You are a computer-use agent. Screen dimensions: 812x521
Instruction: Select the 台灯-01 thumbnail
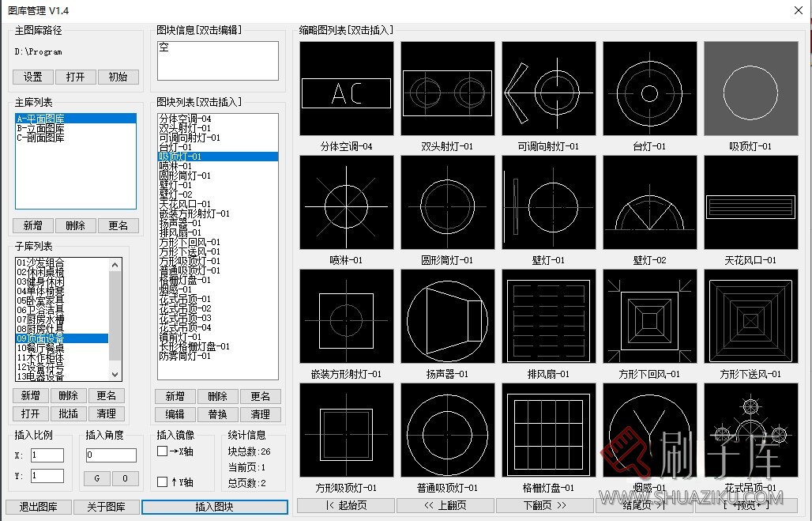point(650,88)
